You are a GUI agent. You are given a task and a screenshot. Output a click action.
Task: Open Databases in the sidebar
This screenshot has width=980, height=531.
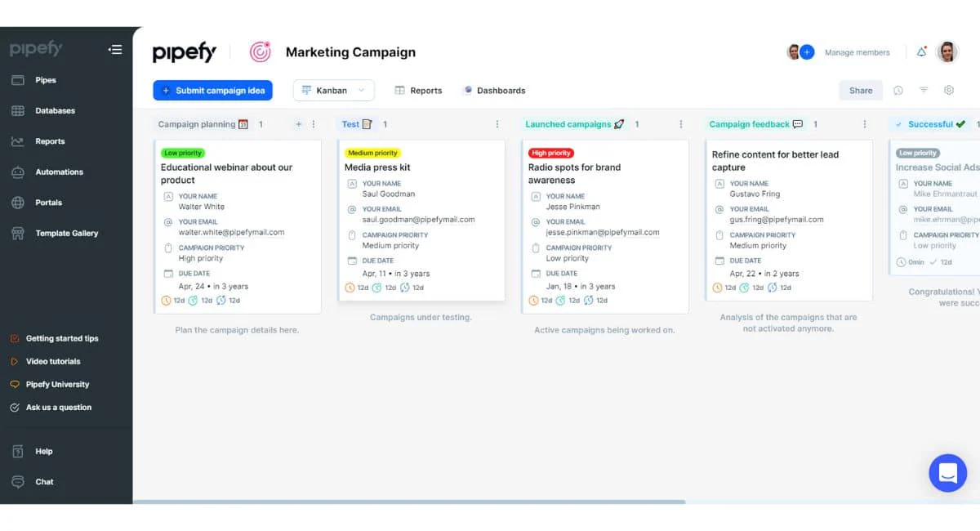click(55, 110)
